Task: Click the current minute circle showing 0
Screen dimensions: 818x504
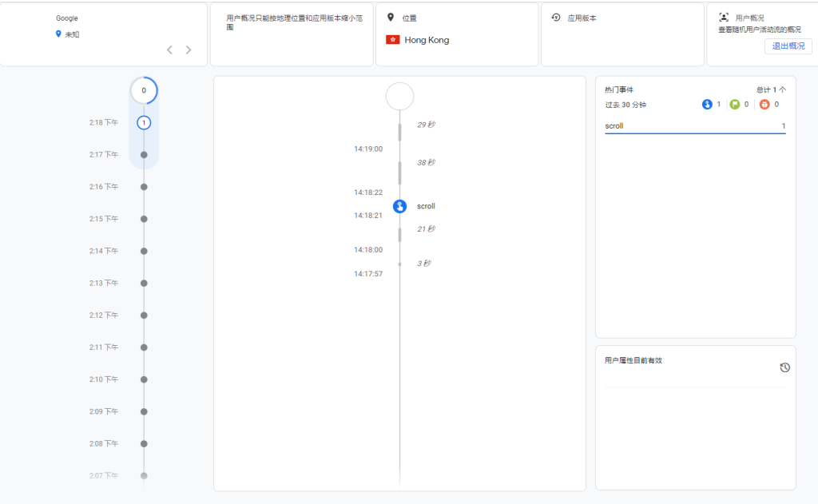Action: coord(144,90)
